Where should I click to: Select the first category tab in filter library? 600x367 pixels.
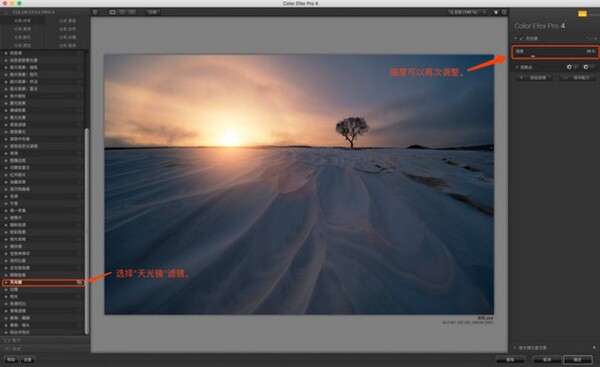click(23, 20)
